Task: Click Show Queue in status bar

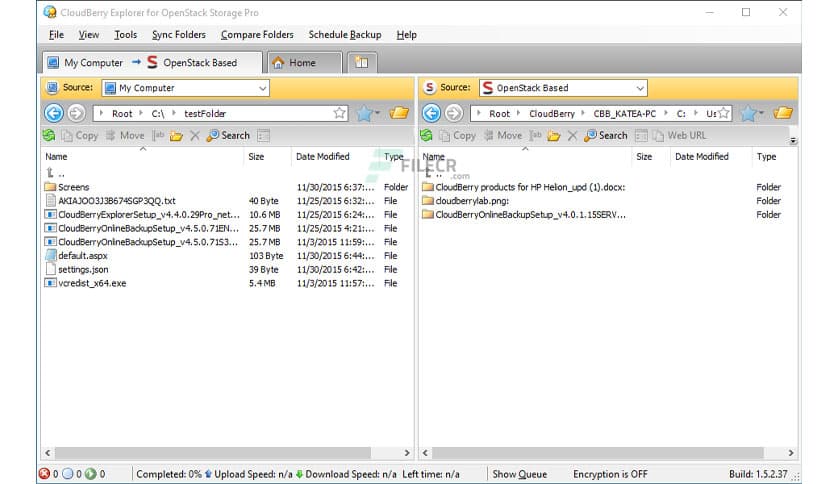Action: [519, 474]
